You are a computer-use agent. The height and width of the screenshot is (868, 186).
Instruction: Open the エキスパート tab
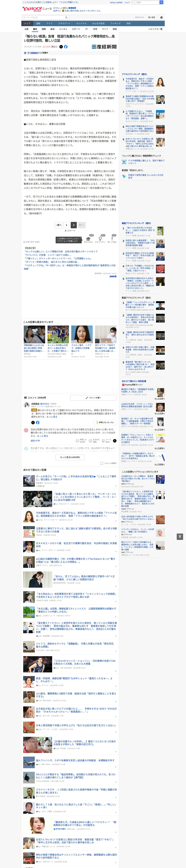[64, 24]
